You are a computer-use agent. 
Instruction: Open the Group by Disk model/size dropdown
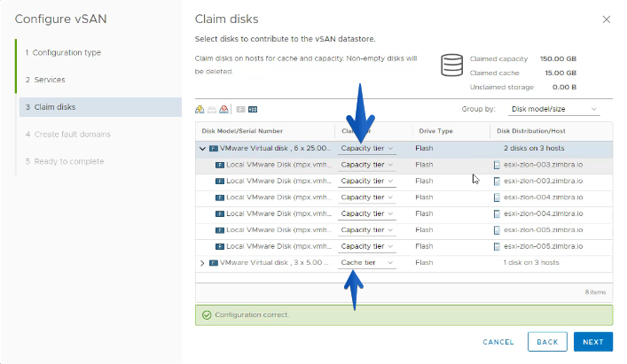tap(553, 109)
